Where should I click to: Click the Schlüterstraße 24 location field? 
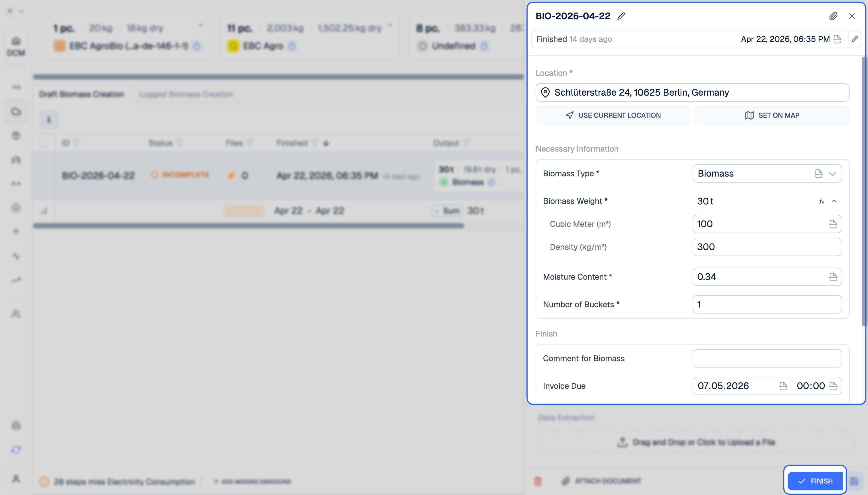692,92
